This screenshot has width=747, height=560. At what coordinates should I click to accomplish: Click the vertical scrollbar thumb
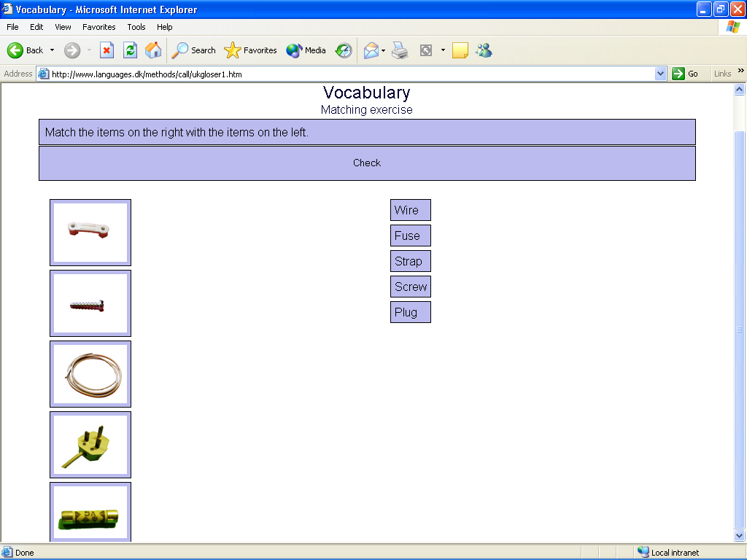click(740, 329)
